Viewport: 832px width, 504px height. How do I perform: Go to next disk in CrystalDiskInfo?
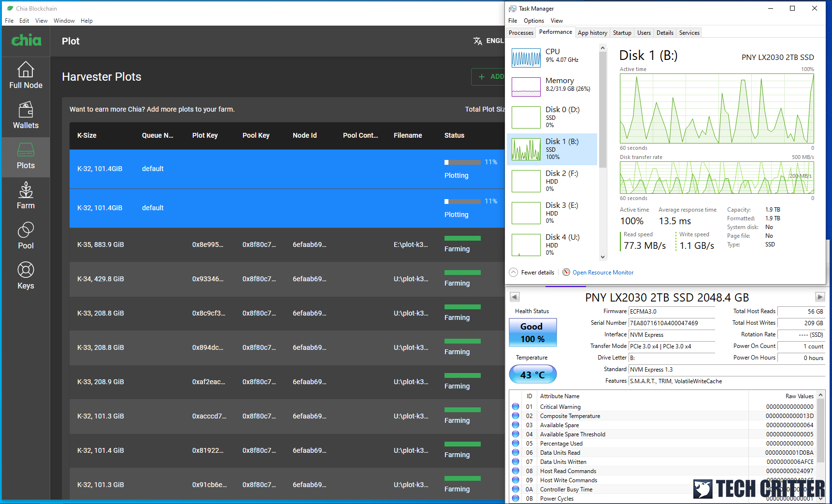pos(820,297)
